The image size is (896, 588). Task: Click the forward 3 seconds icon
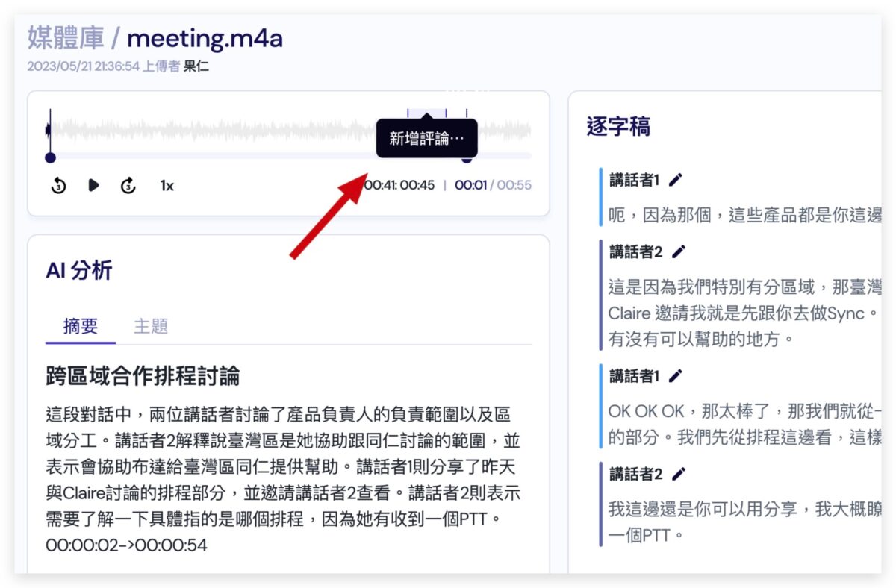tap(128, 185)
